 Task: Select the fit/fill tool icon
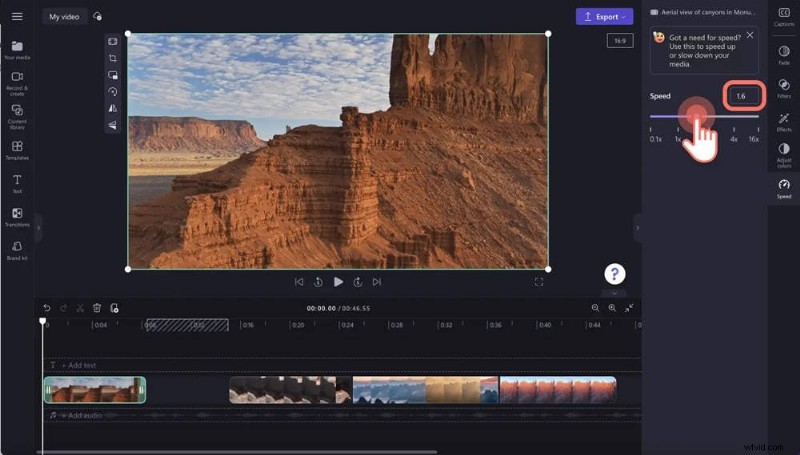click(x=113, y=41)
